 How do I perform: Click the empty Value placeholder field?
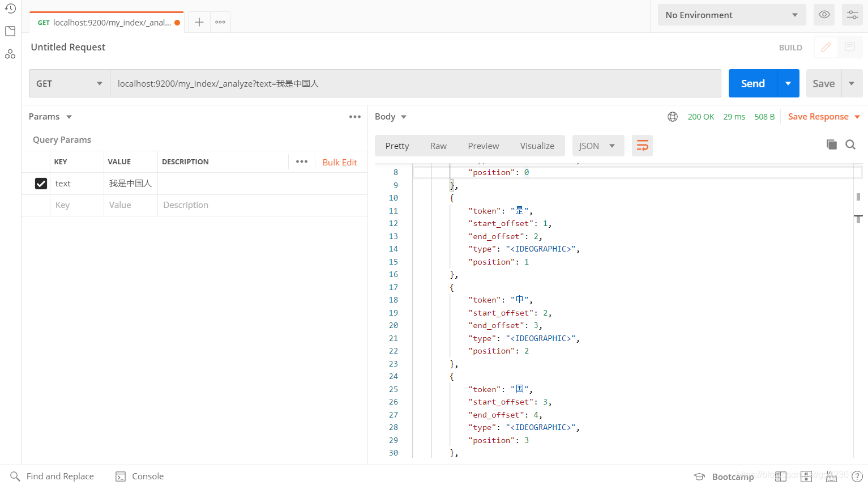tap(131, 205)
